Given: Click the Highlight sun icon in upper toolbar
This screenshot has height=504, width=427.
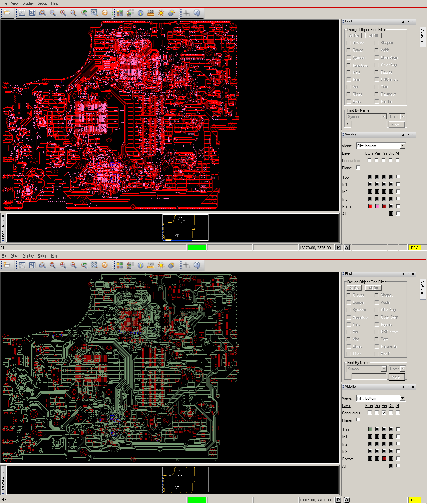Looking at the screenshot, I should [x=161, y=13].
